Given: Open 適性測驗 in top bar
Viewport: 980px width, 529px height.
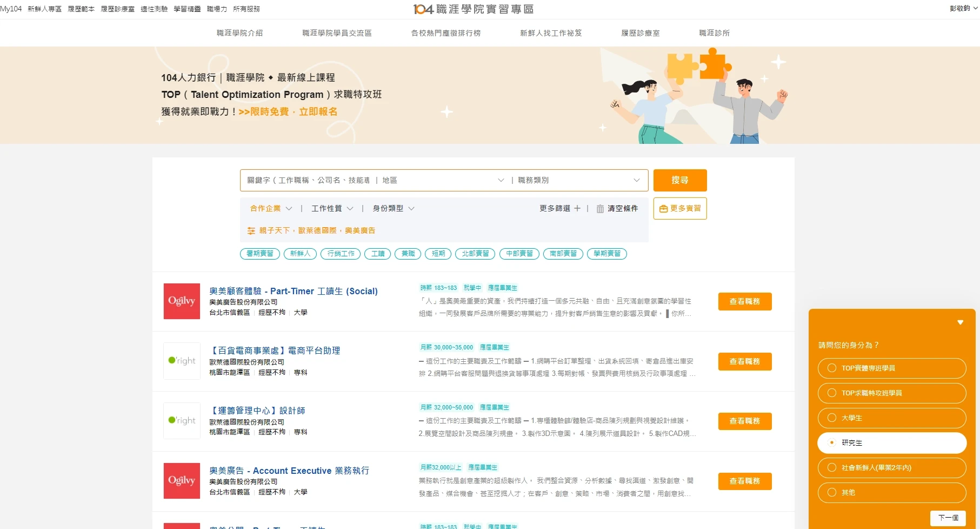Looking at the screenshot, I should pos(154,9).
